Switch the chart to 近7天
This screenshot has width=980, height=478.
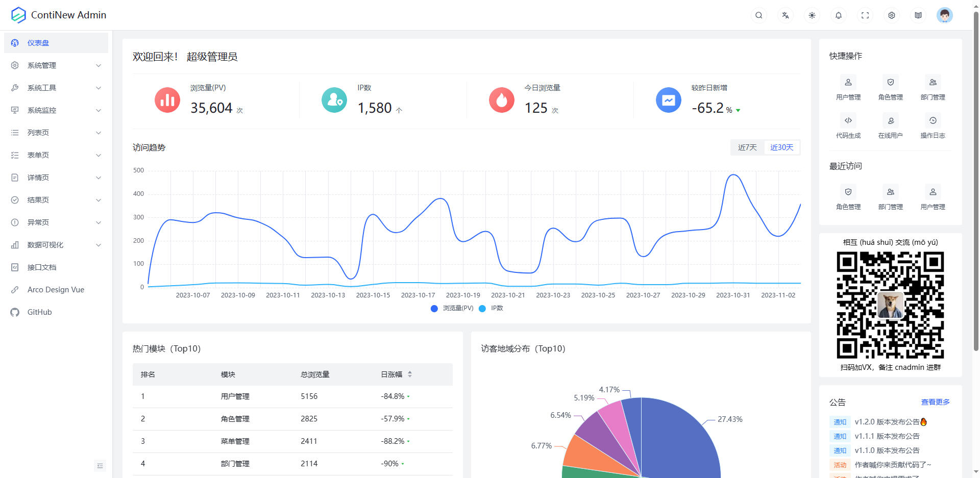(x=747, y=147)
